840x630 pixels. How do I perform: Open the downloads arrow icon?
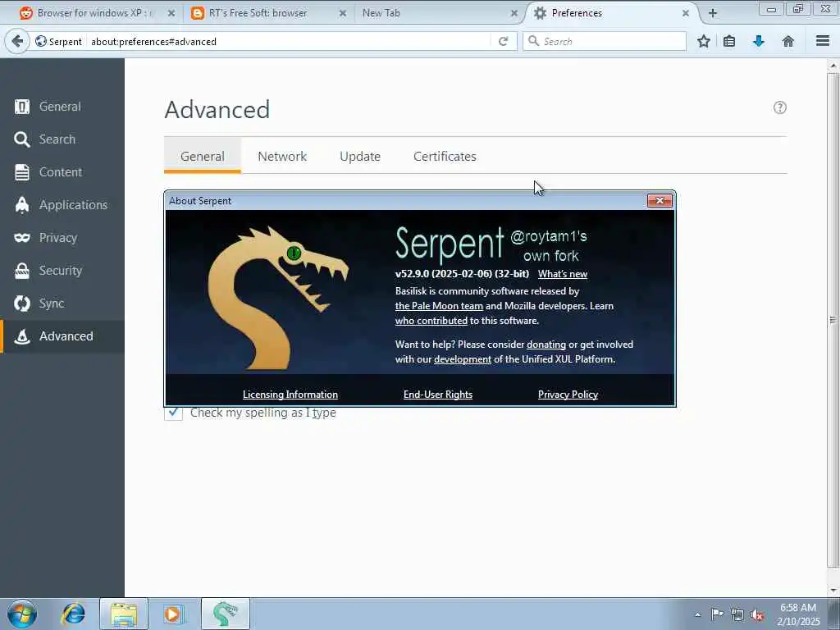point(759,41)
